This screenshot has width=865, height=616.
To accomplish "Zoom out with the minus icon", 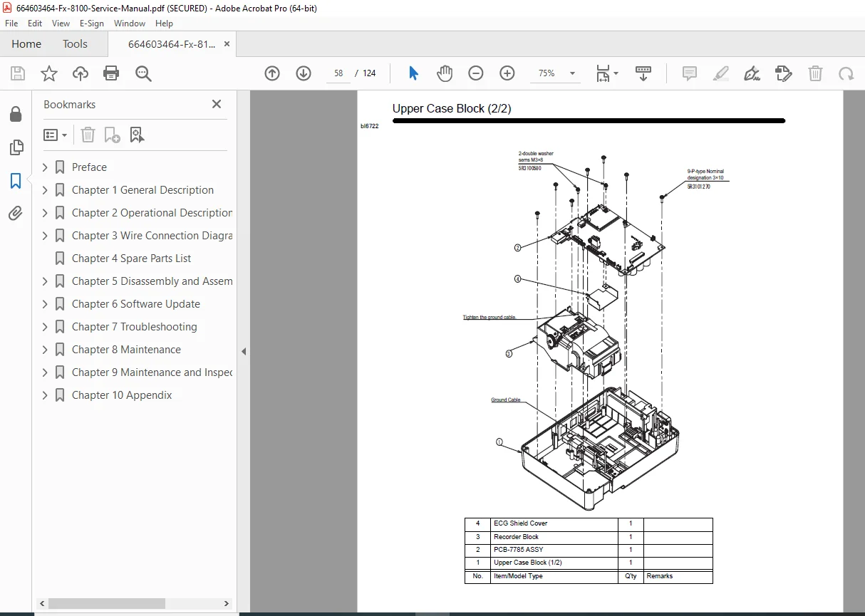I will [476, 73].
